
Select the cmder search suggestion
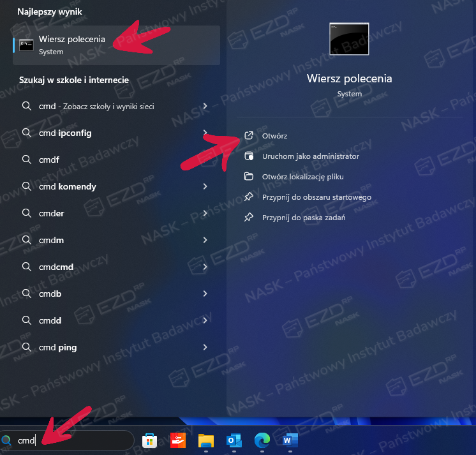coord(52,213)
